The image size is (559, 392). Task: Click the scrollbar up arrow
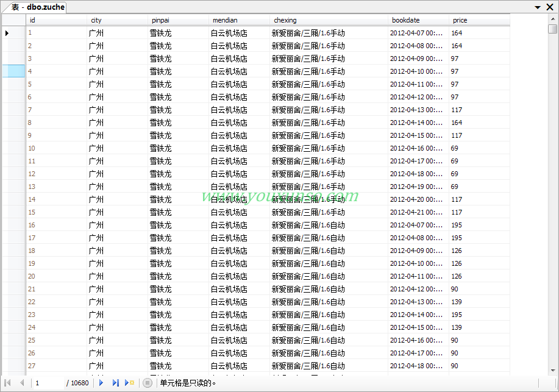[x=552, y=18]
